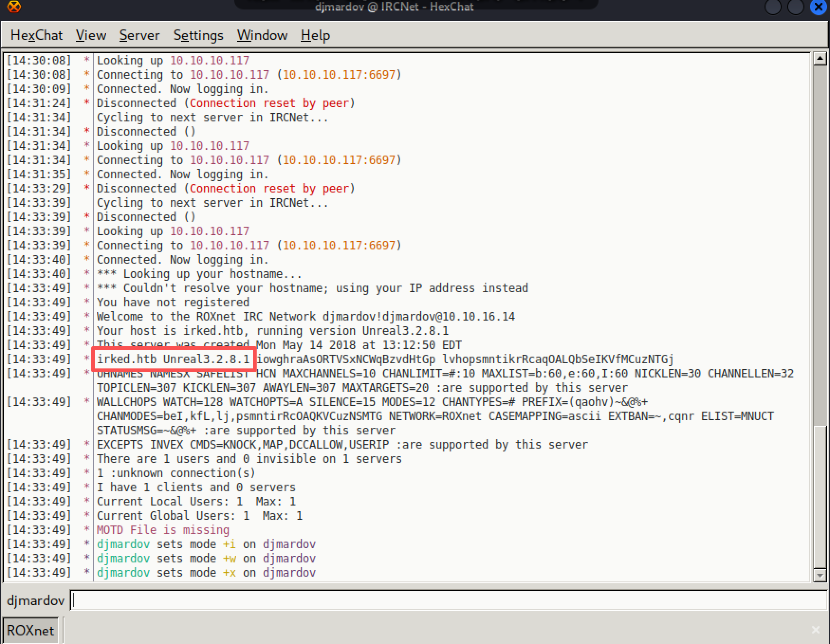Click 'WALLCHOPS WATCH=128' line
Viewport: 830px width, 644px height.
(x=372, y=402)
